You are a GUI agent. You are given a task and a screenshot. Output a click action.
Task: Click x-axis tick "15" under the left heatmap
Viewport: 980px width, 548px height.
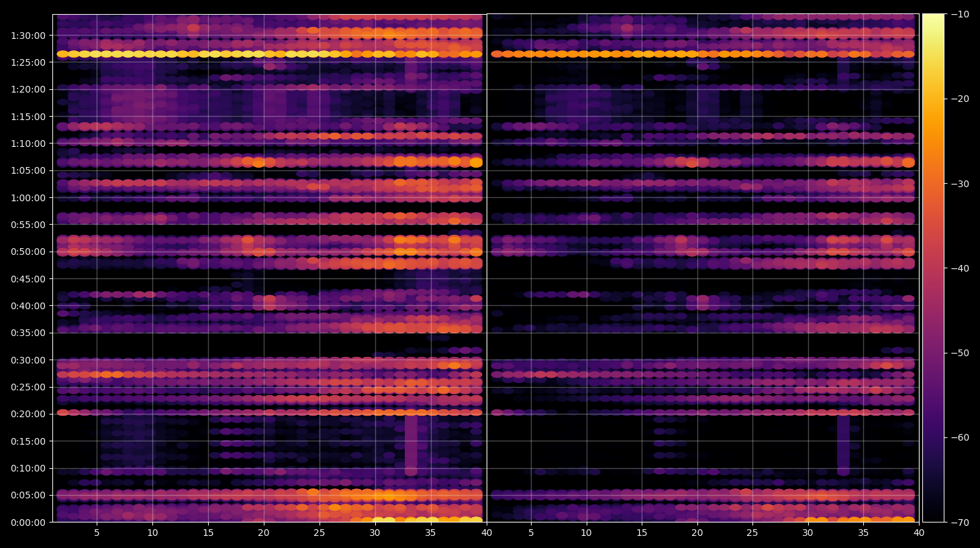tap(208, 533)
